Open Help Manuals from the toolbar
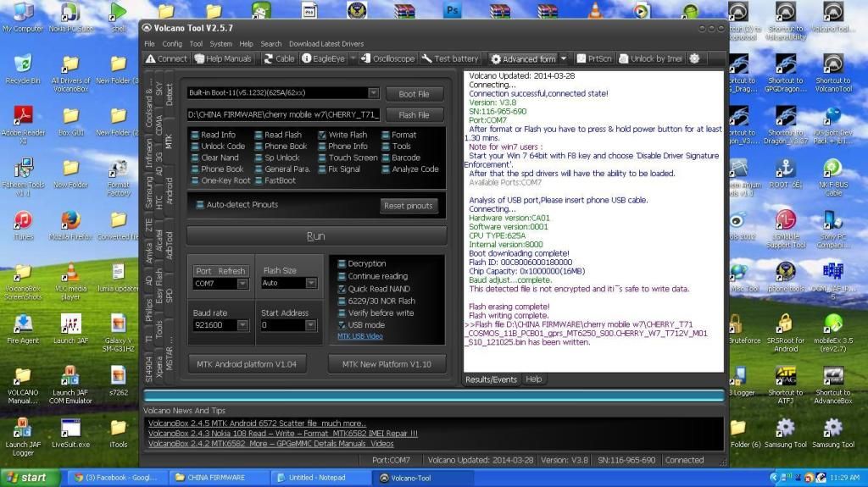The height and width of the screenshot is (487, 868). 223,58
